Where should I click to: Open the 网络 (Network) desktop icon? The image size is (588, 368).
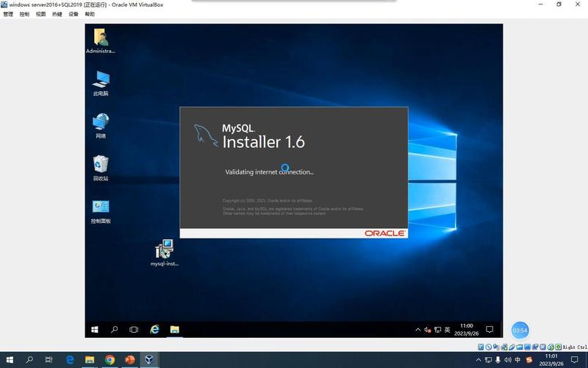click(101, 124)
